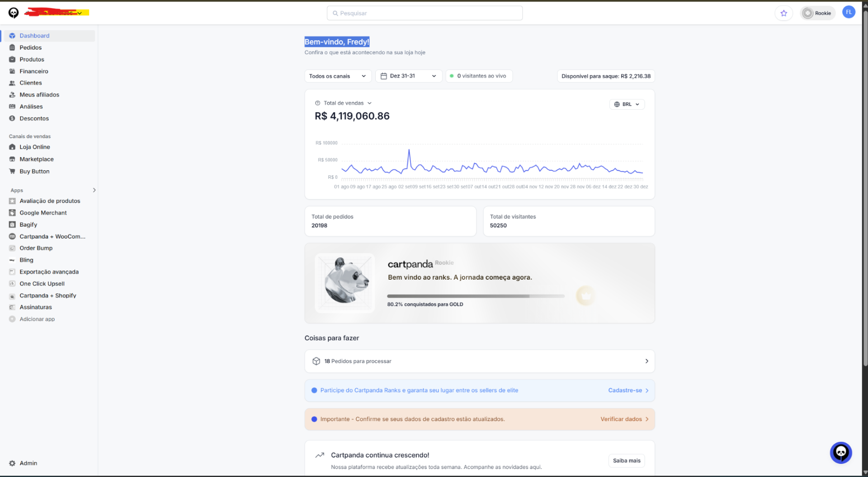Click the Cartpanda panda logo top-left
The image size is (868, 477).
pyautogui.click(x=14, y=13)
